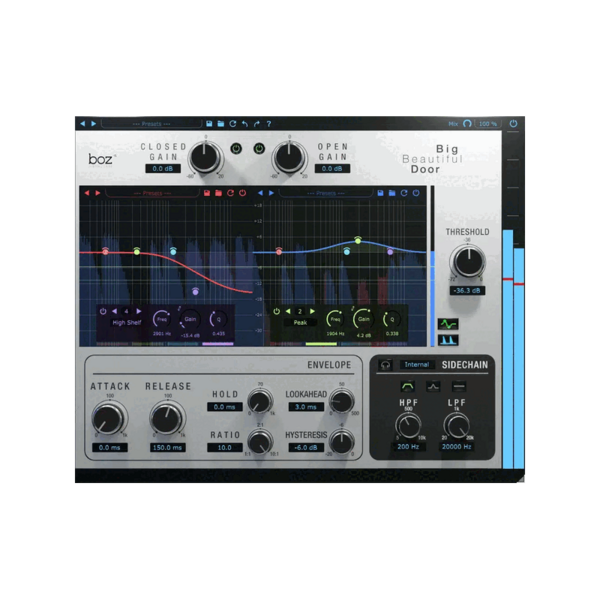Select the green band 2 node on Open EQ
Screen dimensions: 600x600
(x=358, y=240)
